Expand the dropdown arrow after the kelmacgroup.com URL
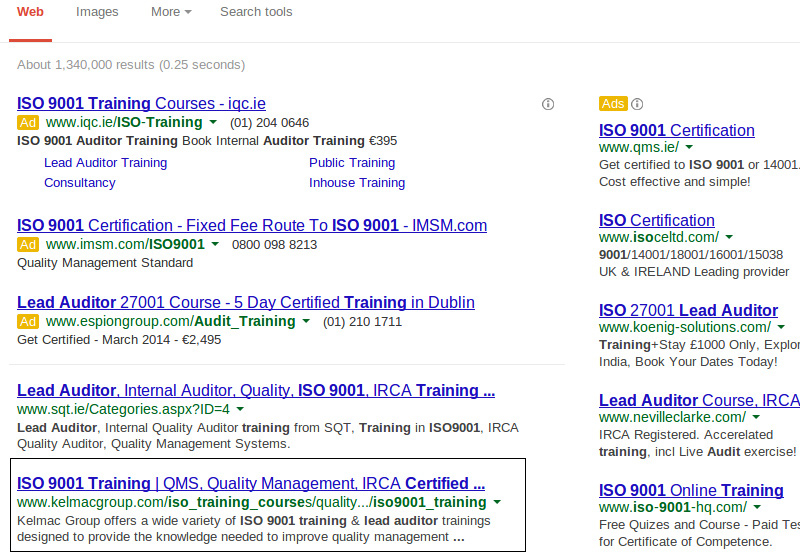Image resolution: width=800 pixels, height=554 pixels. click(x=497, y=502)
